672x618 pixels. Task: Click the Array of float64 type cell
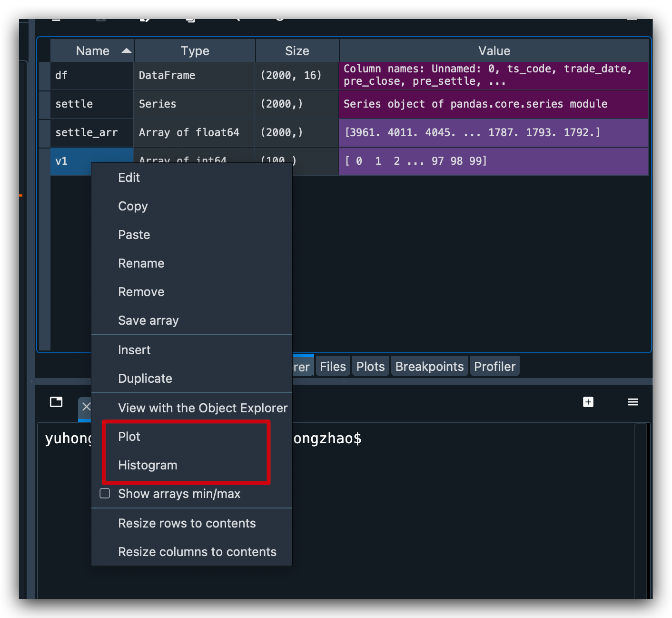(194, 132)
